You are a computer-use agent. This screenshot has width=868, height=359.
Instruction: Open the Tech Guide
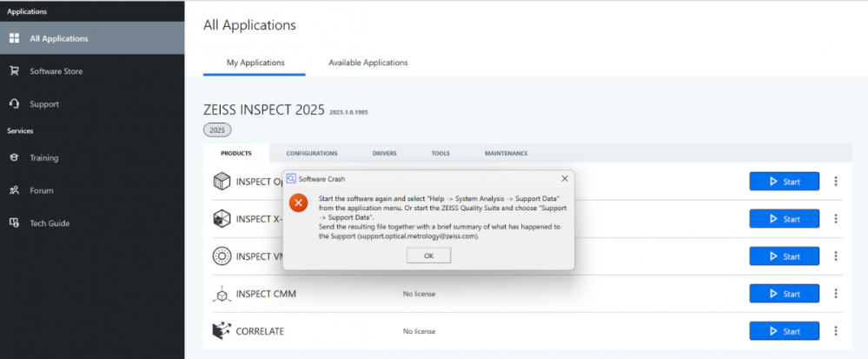pos(49,223)
